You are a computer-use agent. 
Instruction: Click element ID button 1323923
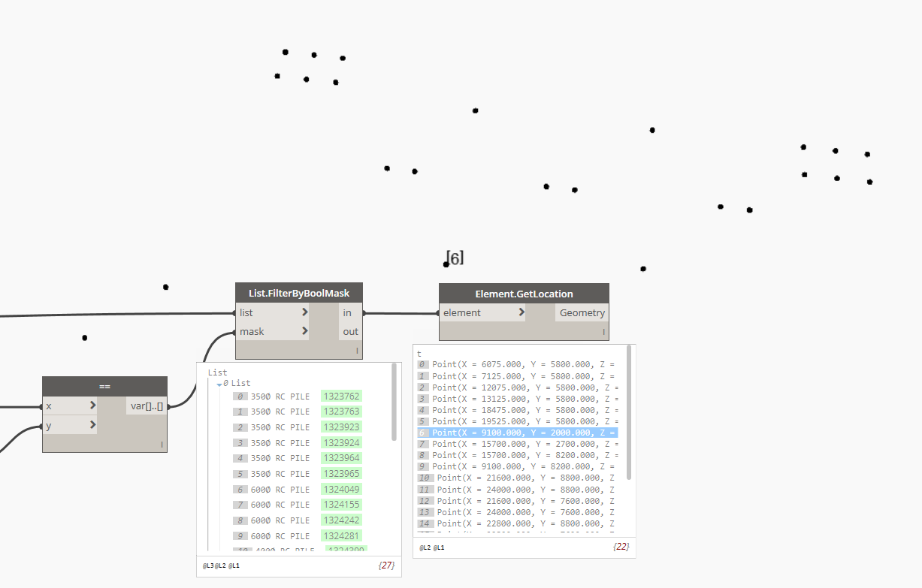pyautogui.click(x=342, y=427)
